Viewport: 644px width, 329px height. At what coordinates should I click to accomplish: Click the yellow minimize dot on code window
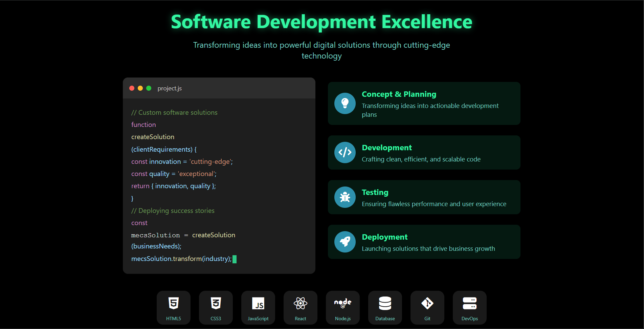pos(140,88)
